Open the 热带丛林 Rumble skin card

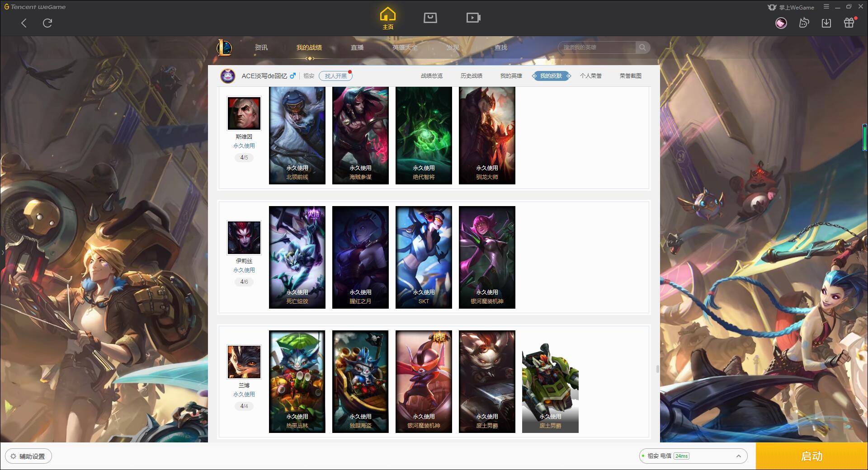click(x=297, y=381)
